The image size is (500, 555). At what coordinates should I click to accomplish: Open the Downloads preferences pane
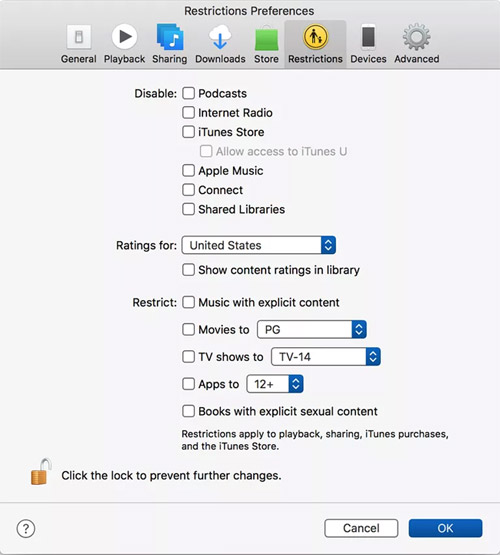220,44
